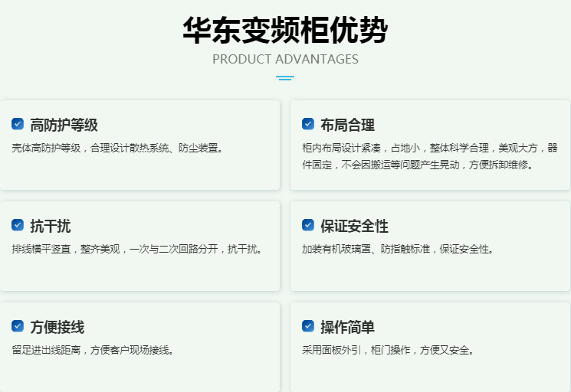The height and width of the screenshot is (392, 571).
Task: Click the 采用面板外引 description text
Action: (x=388, y=350)
